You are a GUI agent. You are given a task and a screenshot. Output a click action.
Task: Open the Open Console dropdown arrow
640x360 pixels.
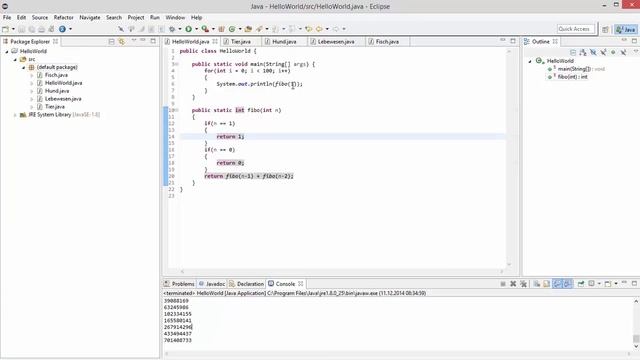tap(616, 284)
